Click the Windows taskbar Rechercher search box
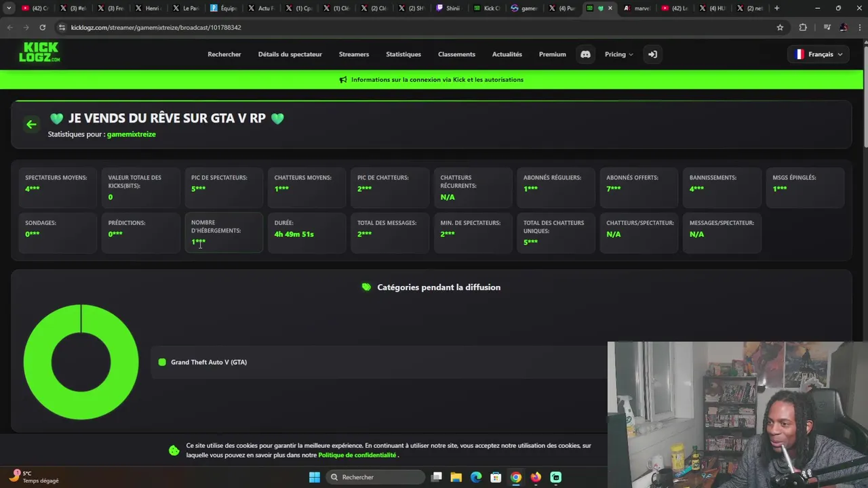The width and height of the screenshot is (868, 488). tap(374, 477)
